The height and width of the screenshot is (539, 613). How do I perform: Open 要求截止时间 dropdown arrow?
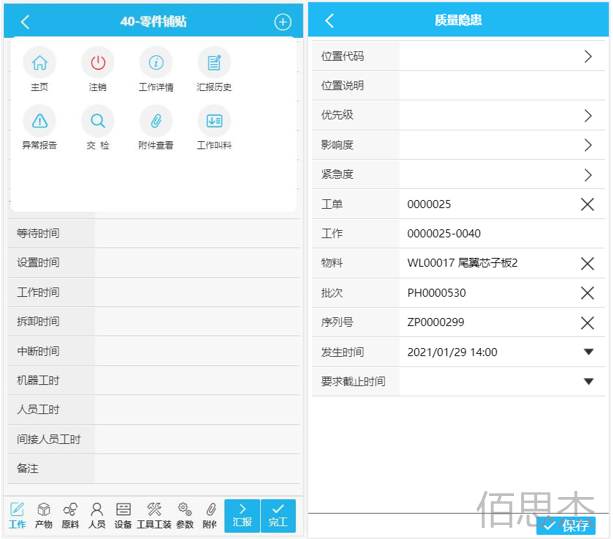coord(588,381)
